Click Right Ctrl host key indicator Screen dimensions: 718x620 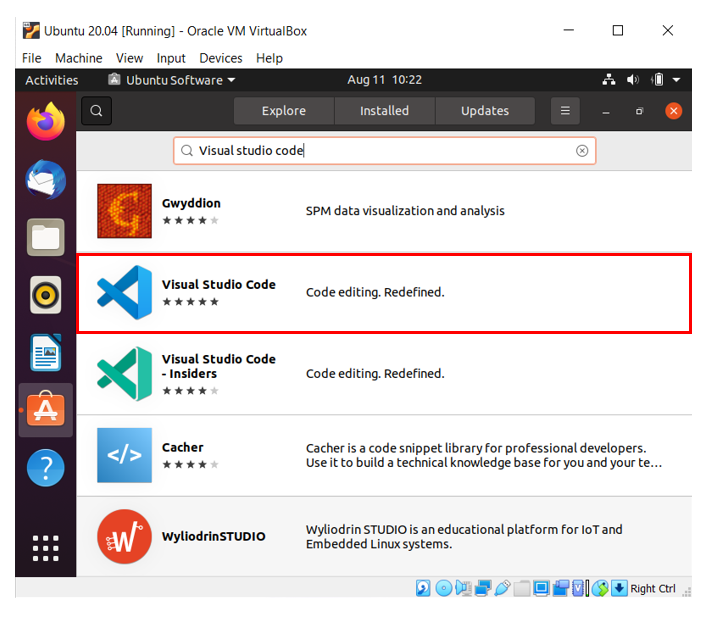(x=653, y=588)
